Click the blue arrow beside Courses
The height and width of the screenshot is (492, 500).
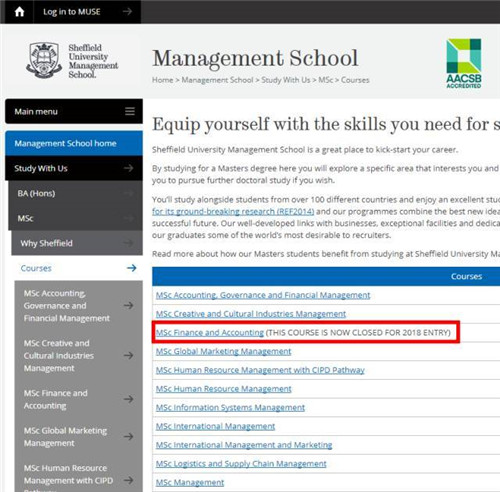coord(132,268)
